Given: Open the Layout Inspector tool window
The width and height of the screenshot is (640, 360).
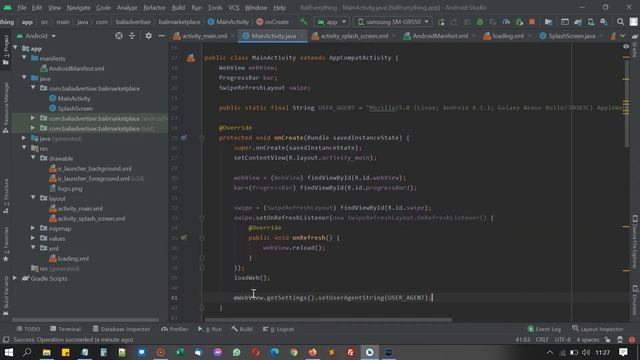Looking at the screenshot, I should coord(598,329).
